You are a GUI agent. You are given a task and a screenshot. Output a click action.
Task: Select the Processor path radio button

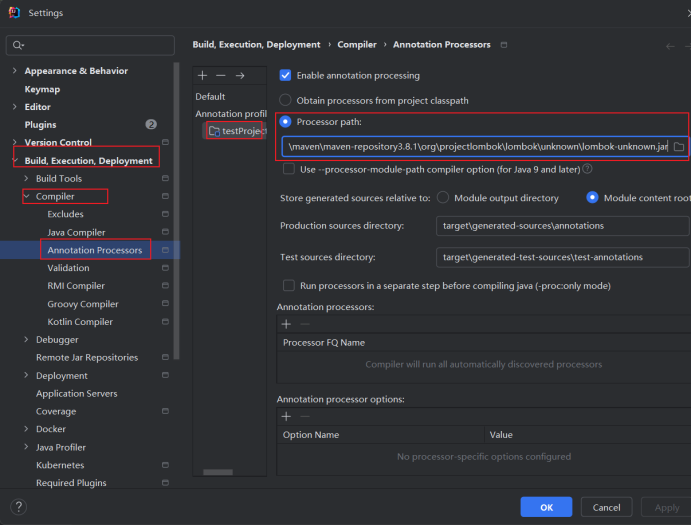coord(285,121)
